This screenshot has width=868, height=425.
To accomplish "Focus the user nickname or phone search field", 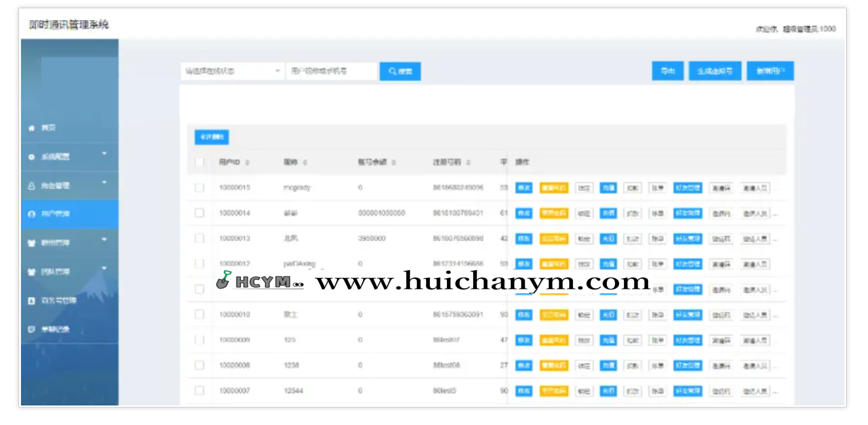I will coord(332,71).
